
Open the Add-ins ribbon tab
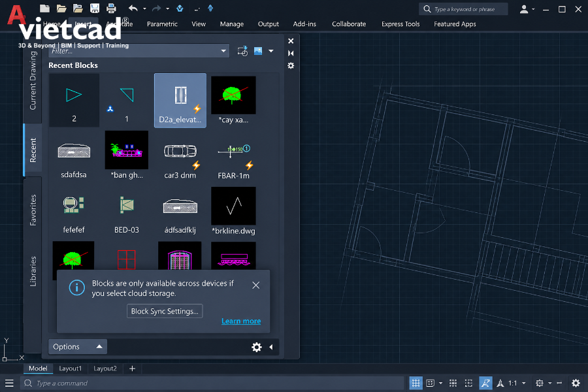(304, 24)
